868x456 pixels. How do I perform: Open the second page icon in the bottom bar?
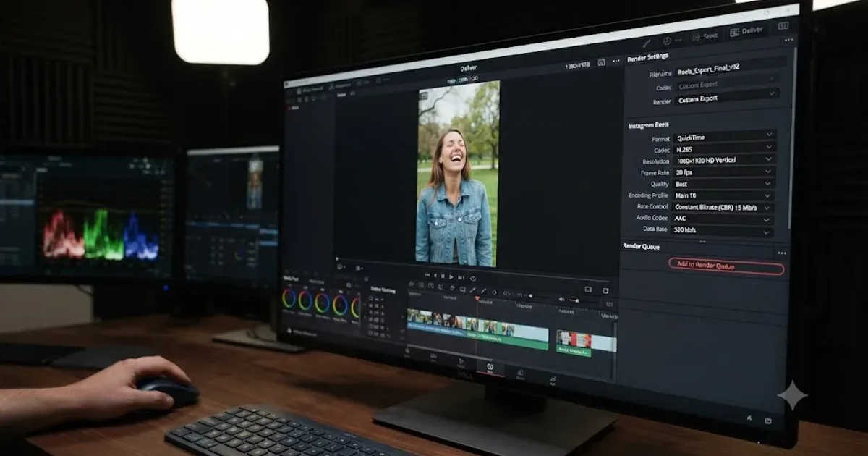433,355
